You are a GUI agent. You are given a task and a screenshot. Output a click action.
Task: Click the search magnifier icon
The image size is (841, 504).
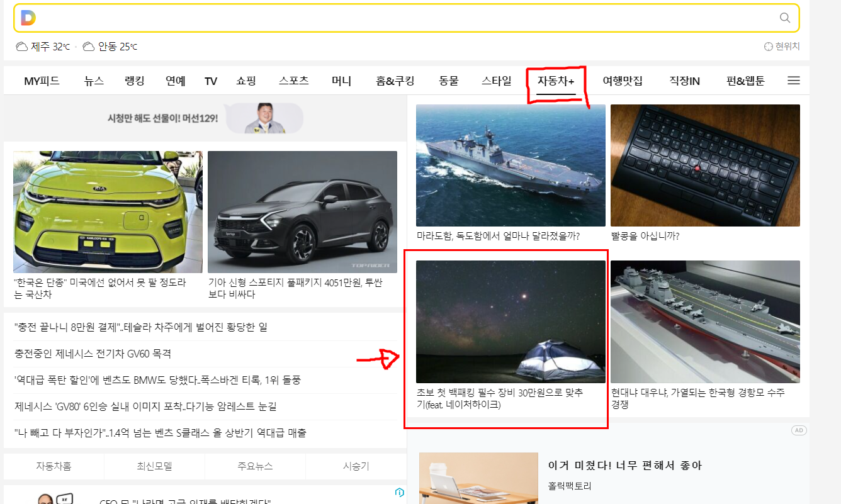pos(785,18)
